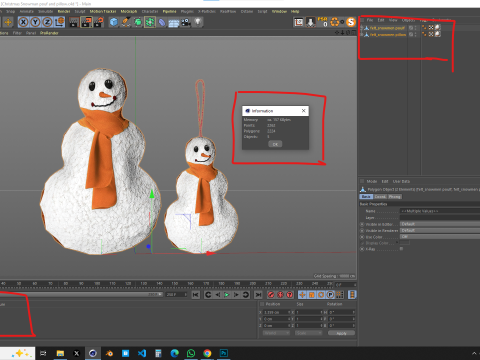
Task: Add a Light object
Action: point(198,22)
